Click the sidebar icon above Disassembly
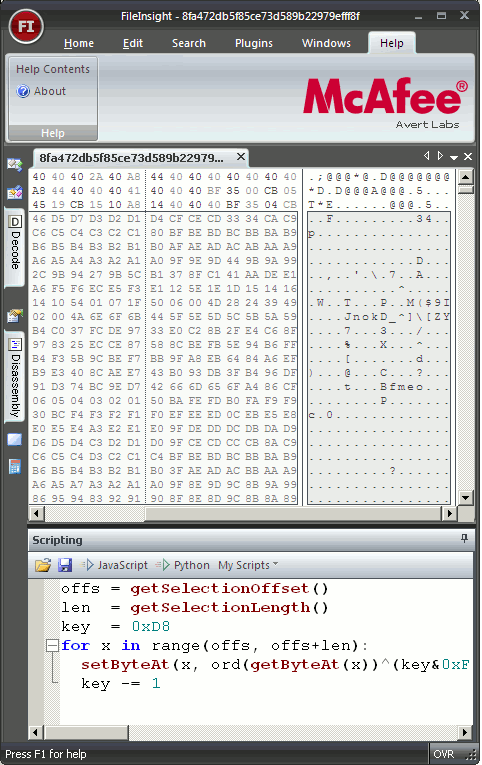Image resolution: width=482 pixels, height=765 pixels. (15, 316)
